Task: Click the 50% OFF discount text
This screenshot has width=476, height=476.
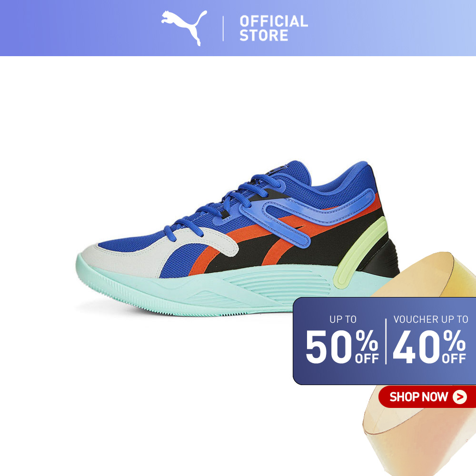Action: 342,347
